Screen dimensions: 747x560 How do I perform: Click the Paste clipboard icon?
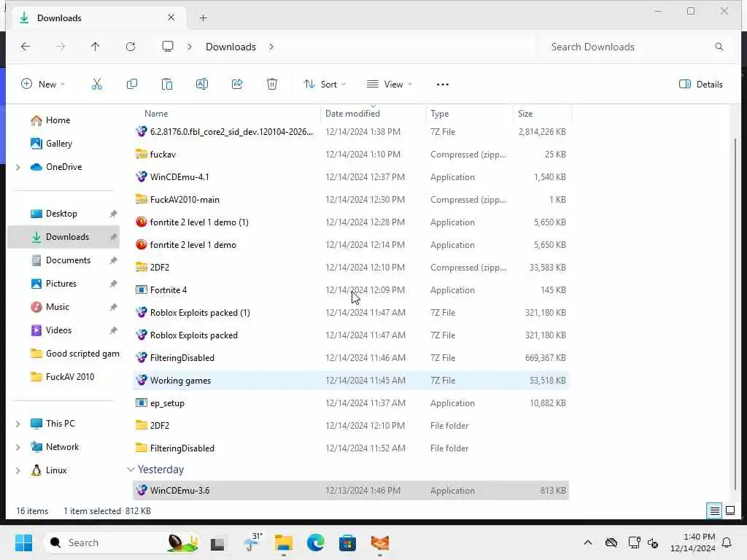coord(167,85)
